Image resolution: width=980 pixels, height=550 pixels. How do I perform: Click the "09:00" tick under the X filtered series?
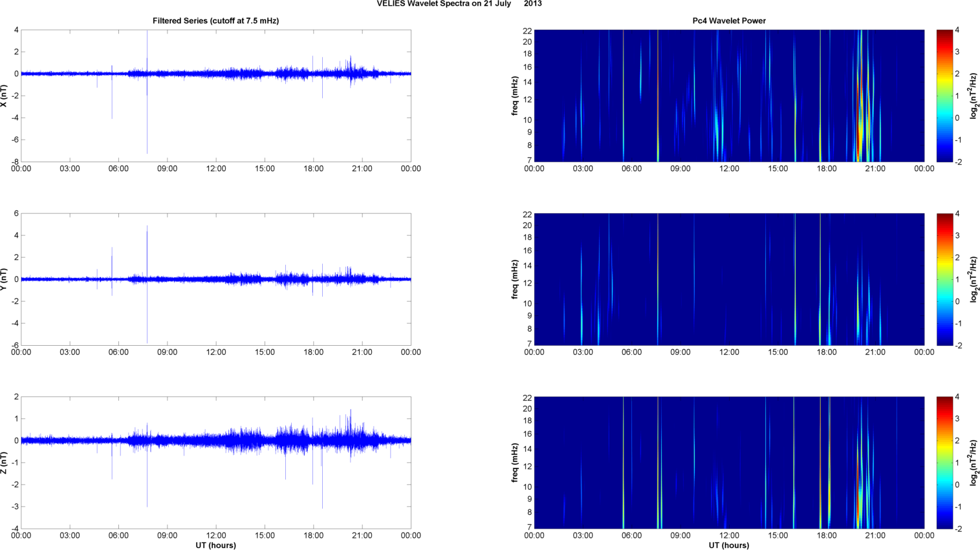tap(168, 169)
